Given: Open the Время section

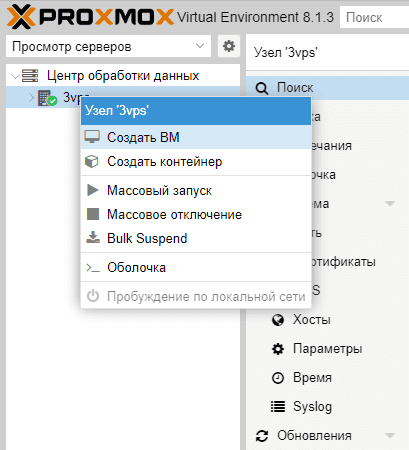Looking at the screenshot, I should coord(328,378).
